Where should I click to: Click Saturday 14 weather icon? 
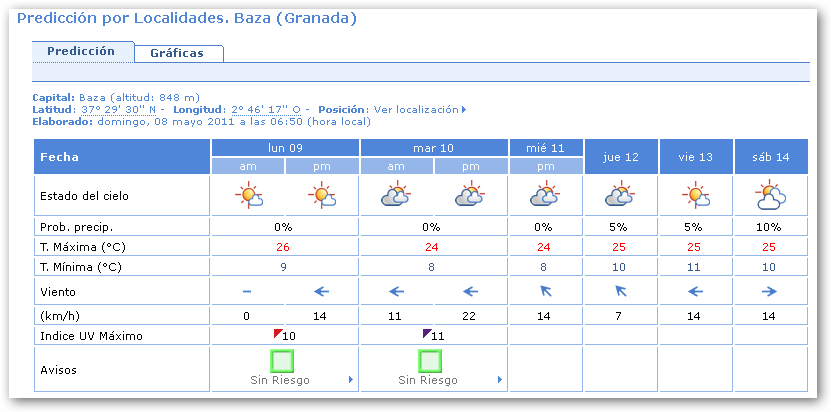point(770,196)
